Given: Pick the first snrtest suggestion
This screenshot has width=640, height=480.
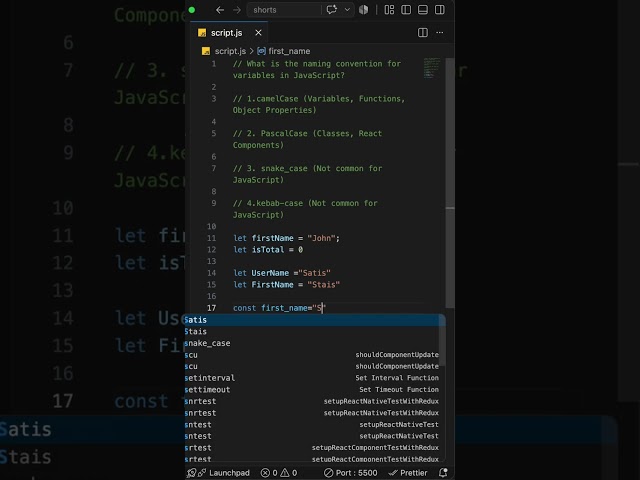Looking at the screenshot, I should pyautogui.click(x=314, y=401).
